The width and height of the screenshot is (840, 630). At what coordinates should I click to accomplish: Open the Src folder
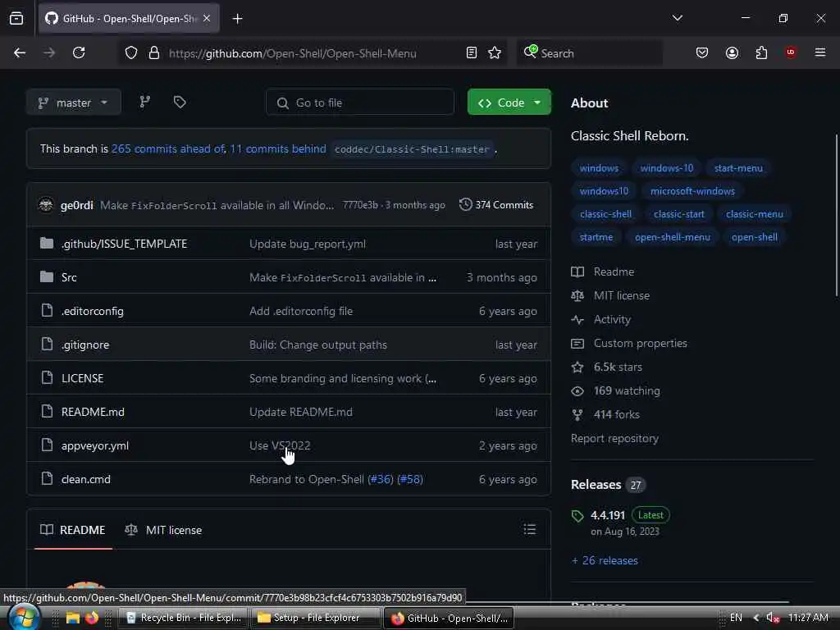tap(69, 277)
